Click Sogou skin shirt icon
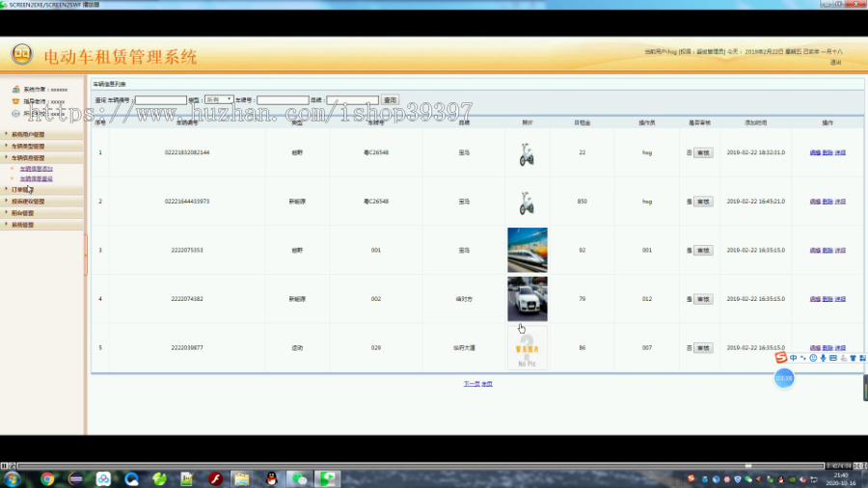The image size is (868, 488). [x=854, y=358]
